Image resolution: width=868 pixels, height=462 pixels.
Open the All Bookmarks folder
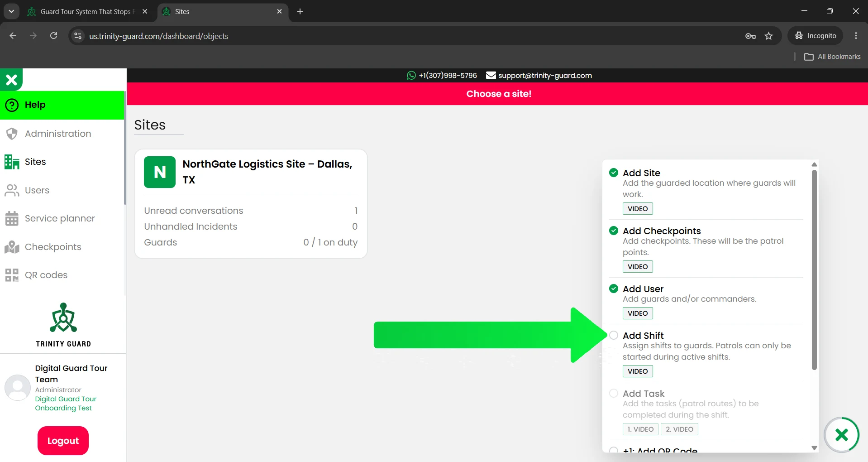(832, 57)
